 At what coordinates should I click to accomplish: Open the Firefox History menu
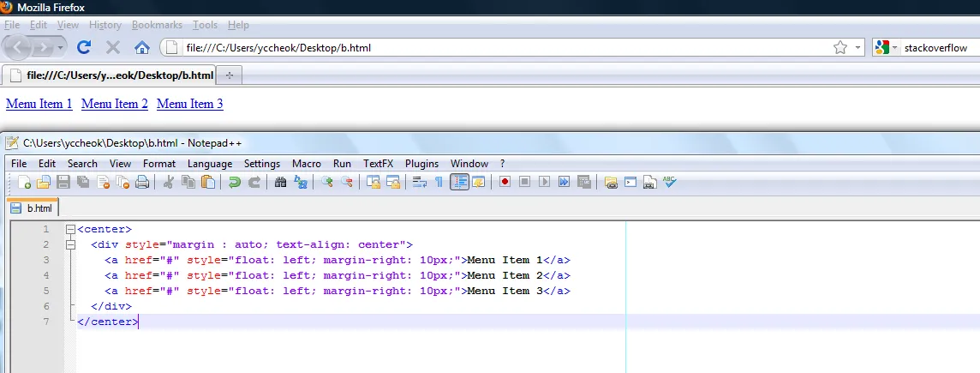[x=105, y=25]
